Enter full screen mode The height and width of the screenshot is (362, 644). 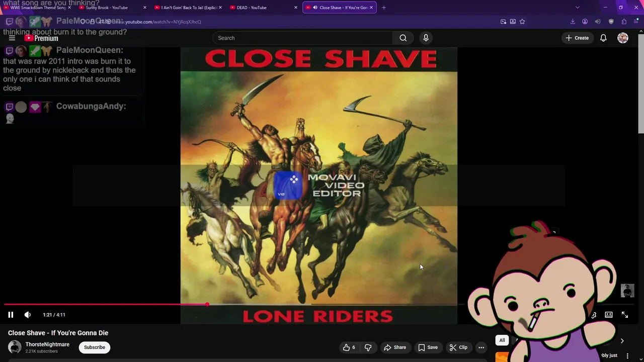[625, 315]
